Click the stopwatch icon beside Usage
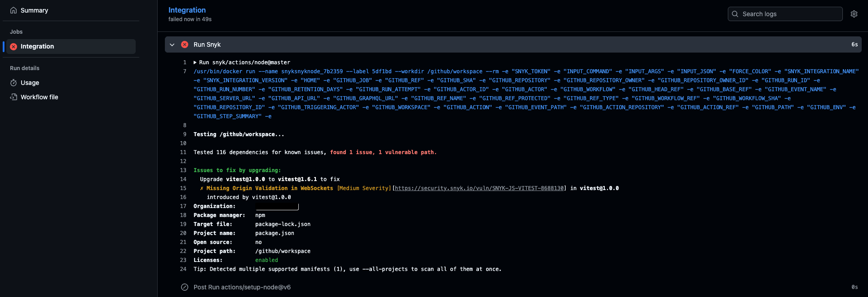The width and height of the screenshot is (868, 297). pos(13,83)
